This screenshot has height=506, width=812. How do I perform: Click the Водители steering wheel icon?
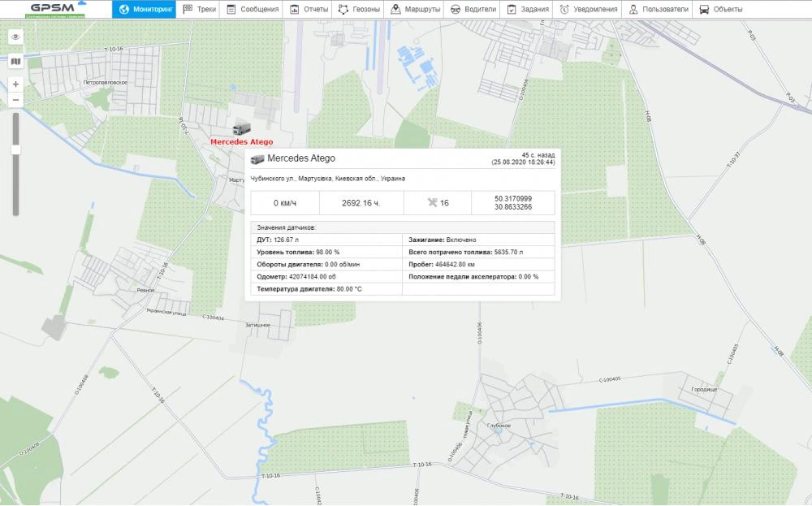click(453, 10)
